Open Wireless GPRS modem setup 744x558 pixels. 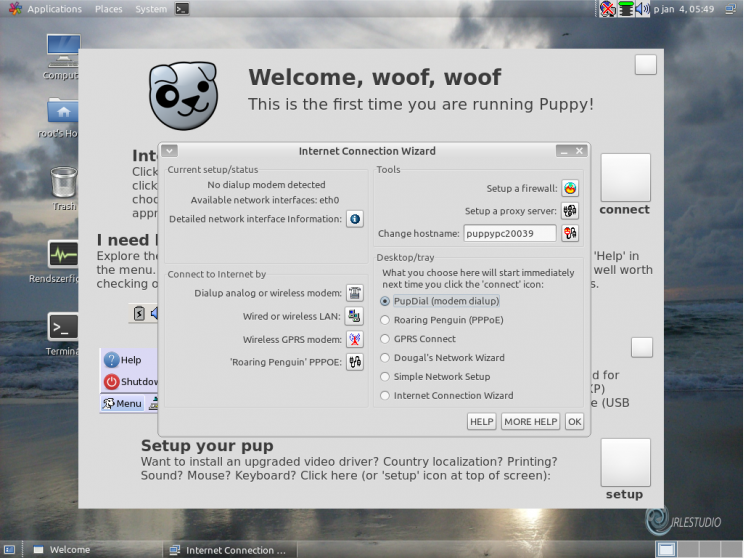click(x=354, y=339)
